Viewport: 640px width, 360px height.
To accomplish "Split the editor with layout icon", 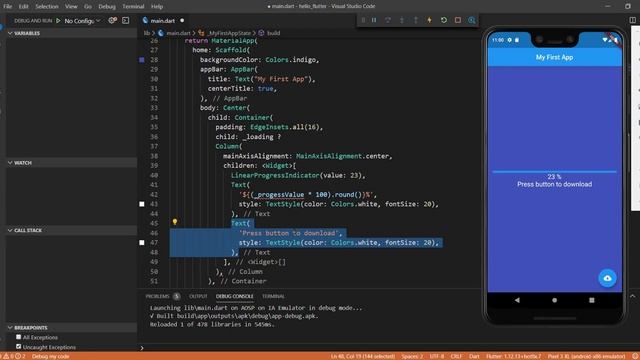I will (633, 20).
